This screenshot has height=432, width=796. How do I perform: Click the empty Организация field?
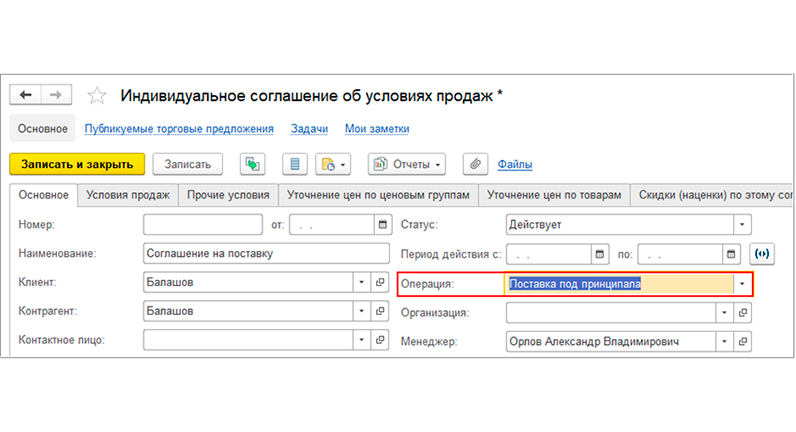coord(611,313)
